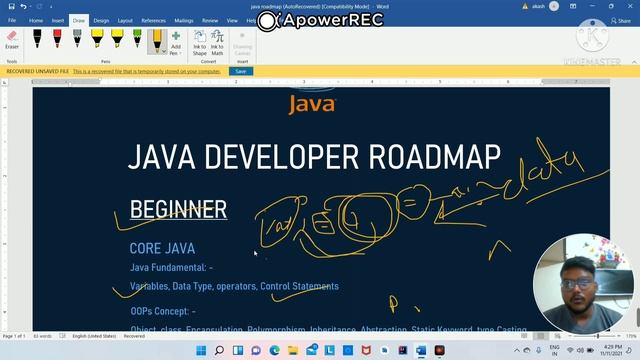Click the Share button

tap(621, 20)
